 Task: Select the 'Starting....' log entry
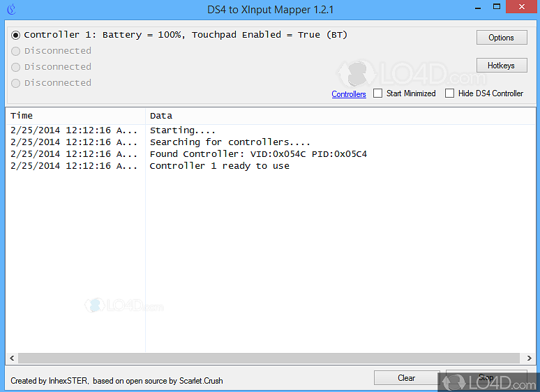click(x=270, y=130)
